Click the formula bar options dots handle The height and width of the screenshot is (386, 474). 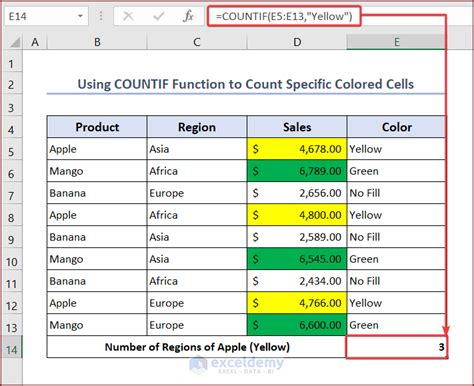pos(101,16)
